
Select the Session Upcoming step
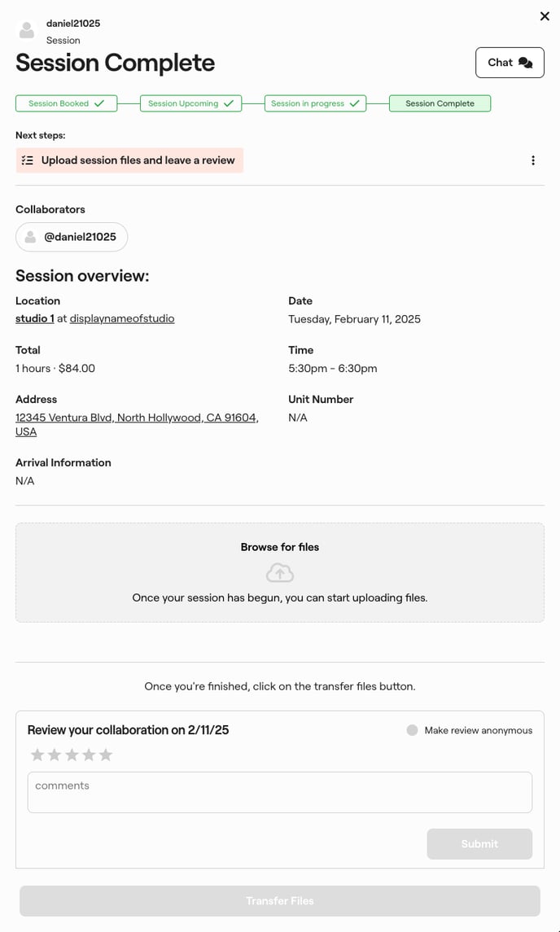click(x=190, y=103)
